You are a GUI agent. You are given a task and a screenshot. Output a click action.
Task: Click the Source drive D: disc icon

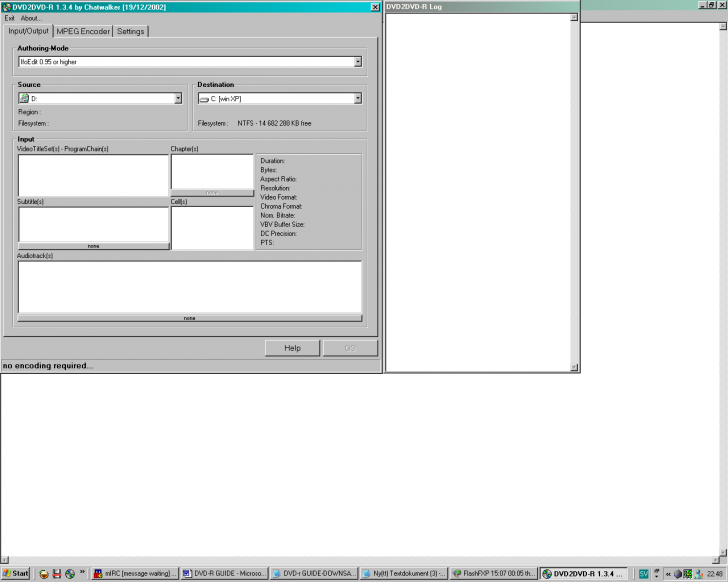point(24,98)
